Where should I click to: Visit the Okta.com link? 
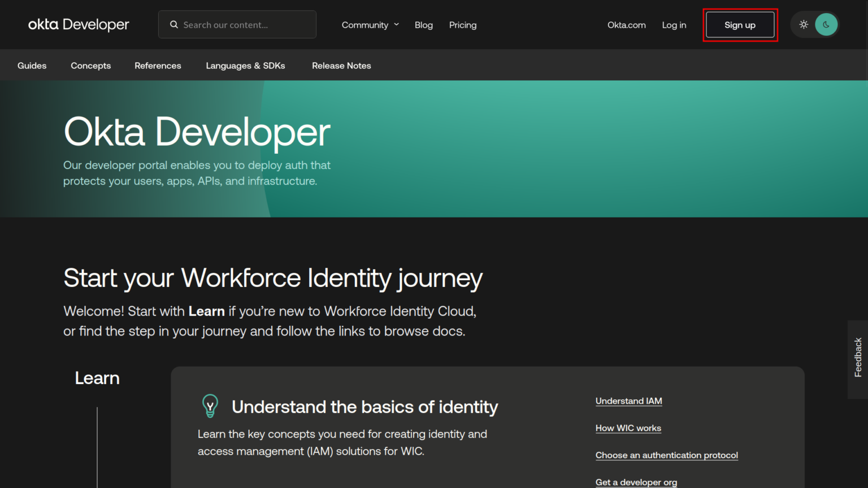(626, 25)
